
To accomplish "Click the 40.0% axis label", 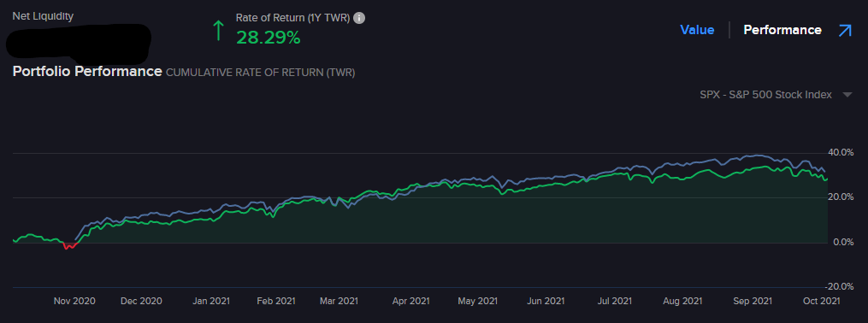I will (x=841, y=153).
